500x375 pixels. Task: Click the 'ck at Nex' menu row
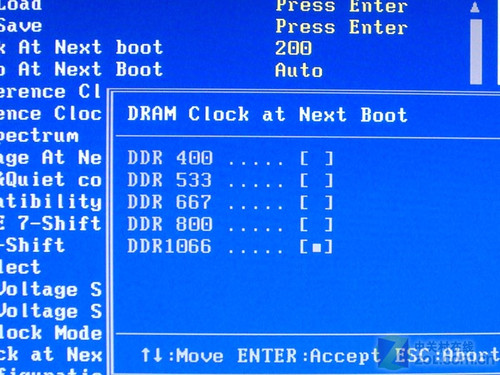(x=51, y=355)
